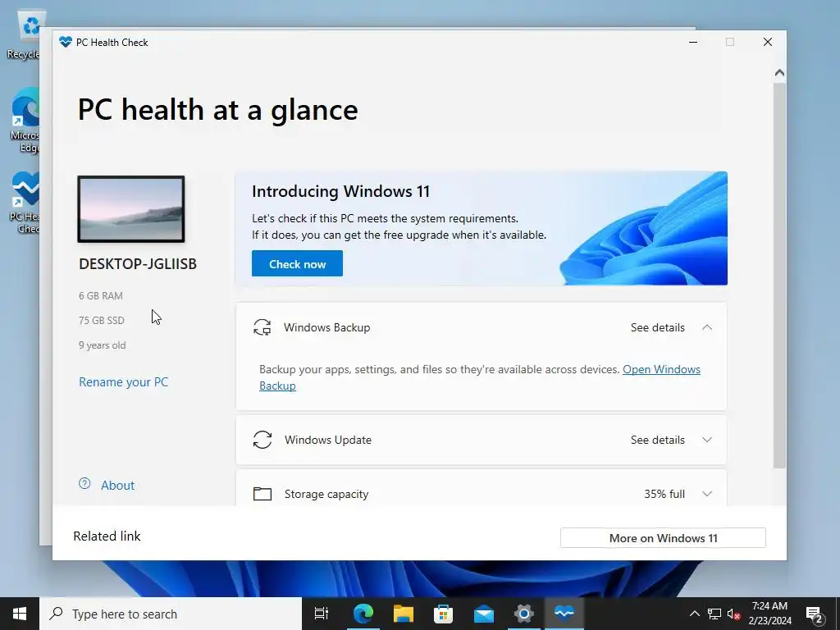Image resolution: width=840 pixels, height=630 pixels.
Task: Close the PC Health Check window
Action: point(768,42)
